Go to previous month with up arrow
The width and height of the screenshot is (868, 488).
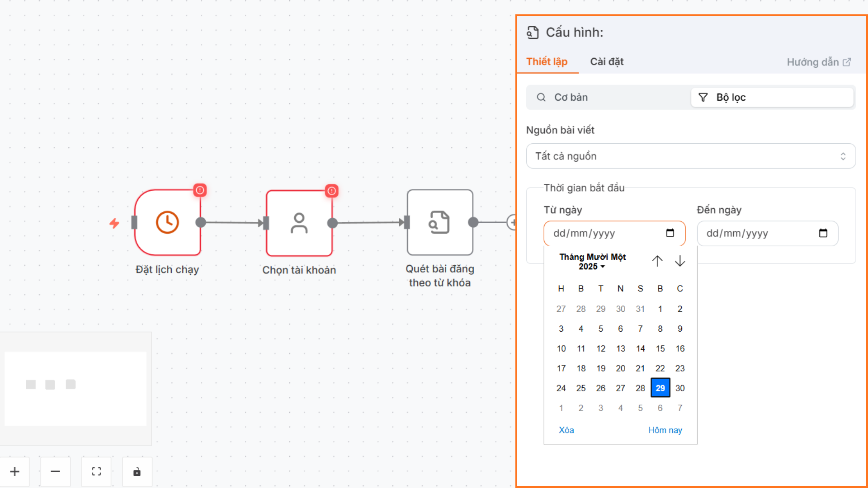pyautogui.click(x=657, y=261)
